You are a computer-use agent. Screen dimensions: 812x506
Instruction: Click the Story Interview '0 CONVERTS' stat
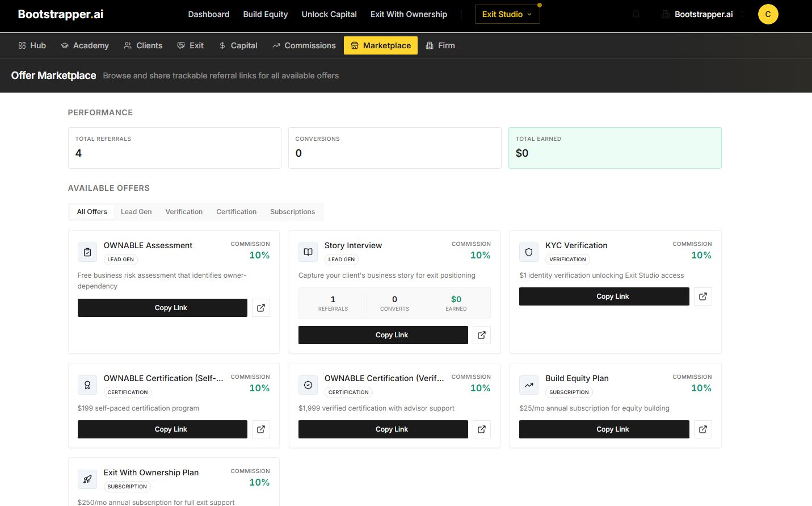point(394,303)
